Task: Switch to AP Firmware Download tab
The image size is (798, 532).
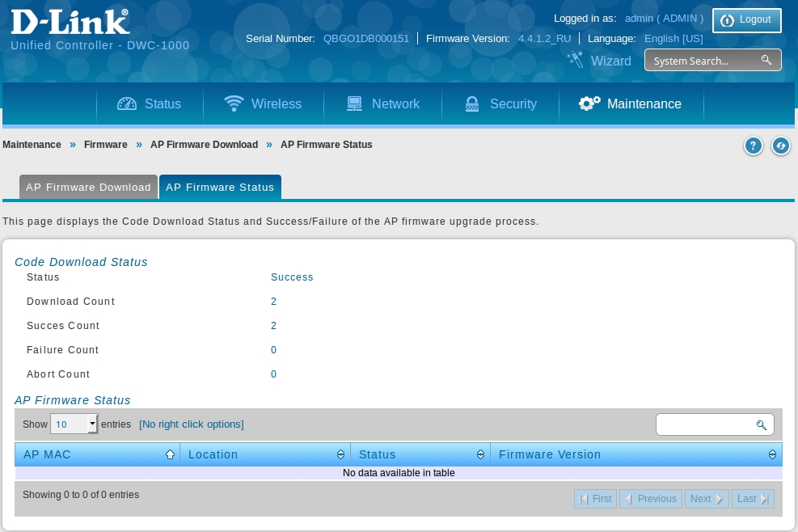Action: [88, 187]
